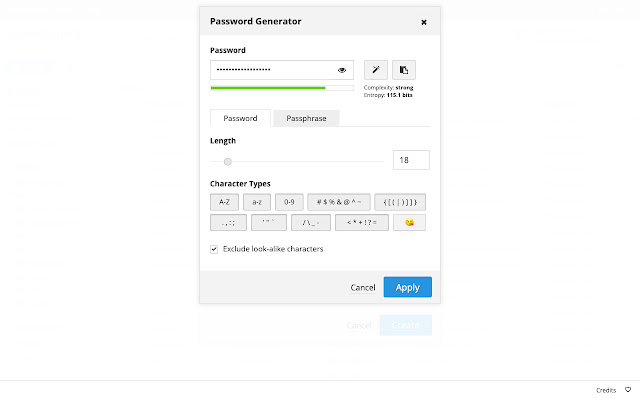640x400 pixels.
Task: Click the heart icon next to Credits
Action: [628, 390]
